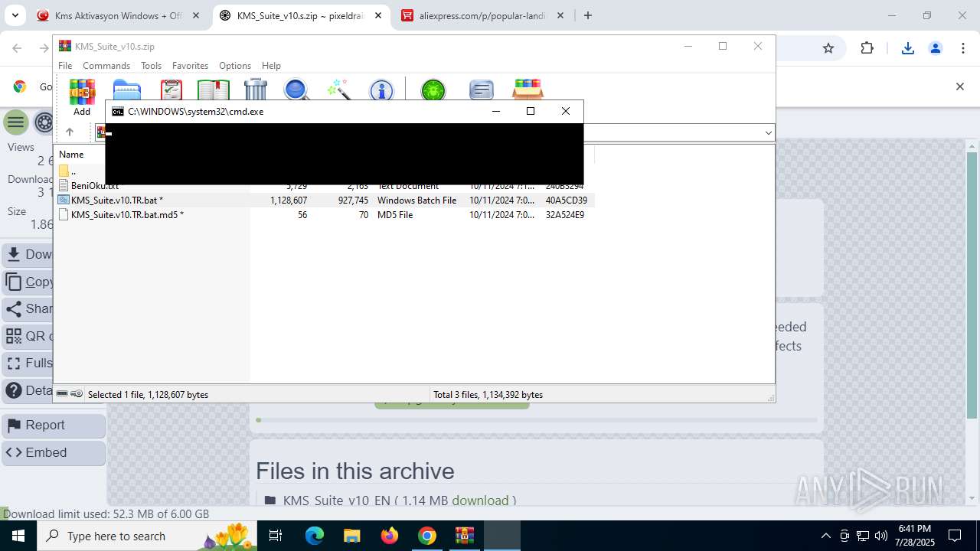Click pixeldrain Share sidebar button
The image size is (980, 551).
pyautogui.click(x=28, y=308)
